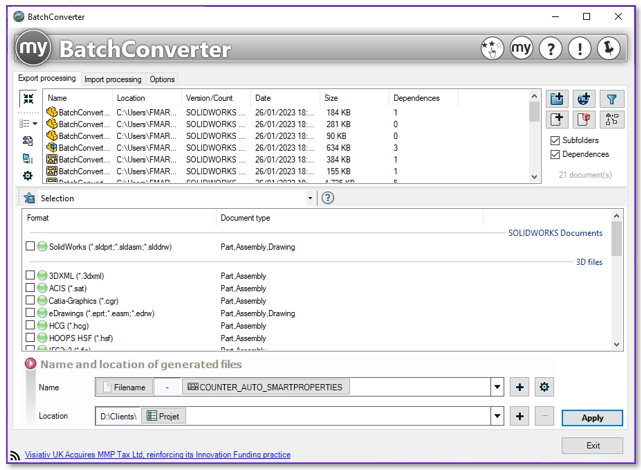Click the BatchConverter app icon in title bar

point(19,17)
